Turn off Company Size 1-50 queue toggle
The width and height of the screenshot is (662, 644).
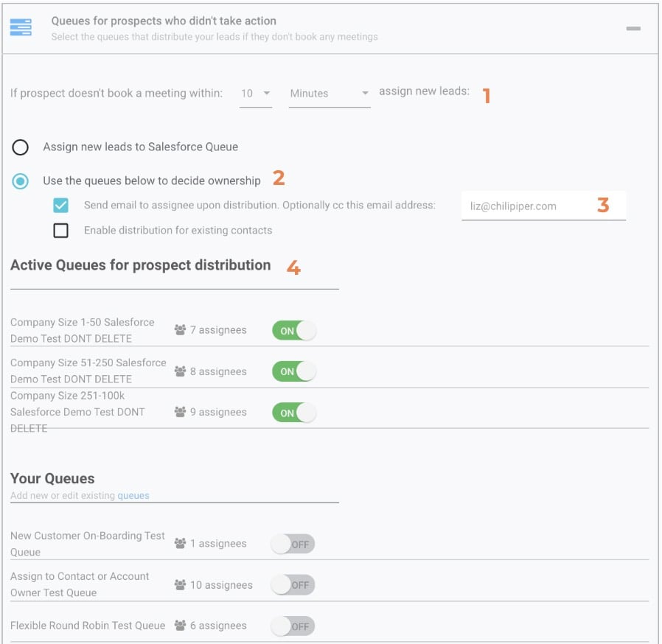tap(294, 330)
